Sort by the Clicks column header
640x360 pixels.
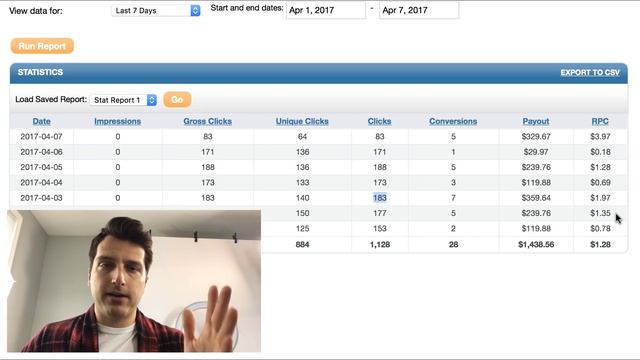tap(380, 121)
